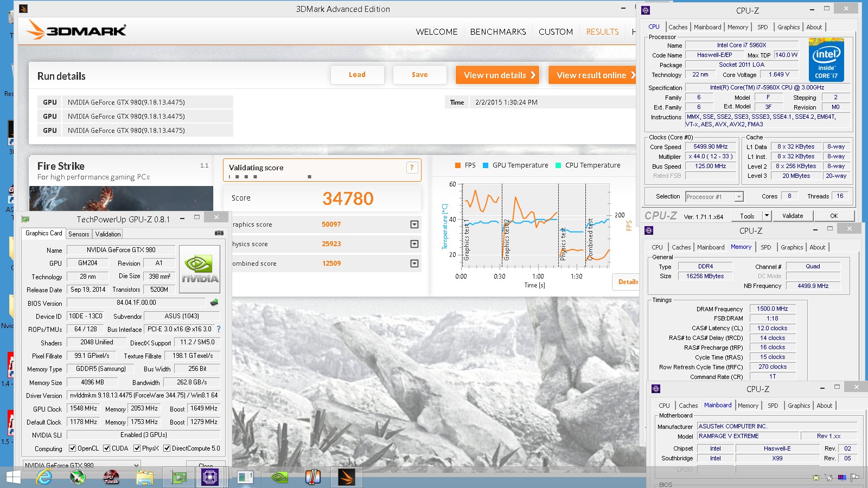Open About tab in the Mainboard CPU-Z window
This screenshot has height=488, width=868.
(x=825, y=406)
